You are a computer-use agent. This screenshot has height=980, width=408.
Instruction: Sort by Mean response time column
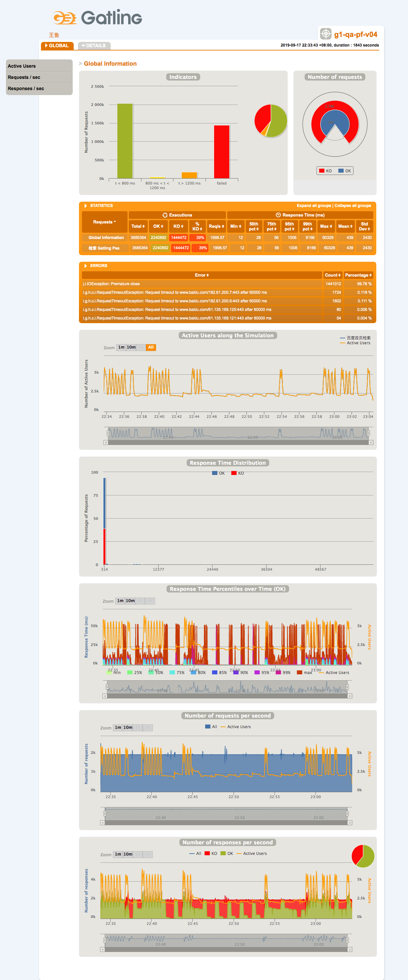(346, 226)
